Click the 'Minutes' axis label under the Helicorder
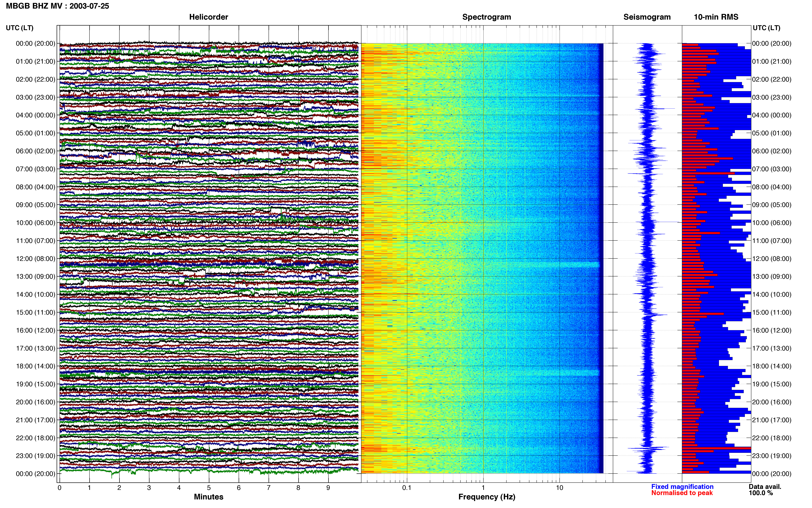Screen dimensions: 812x508 coord(209,497)
